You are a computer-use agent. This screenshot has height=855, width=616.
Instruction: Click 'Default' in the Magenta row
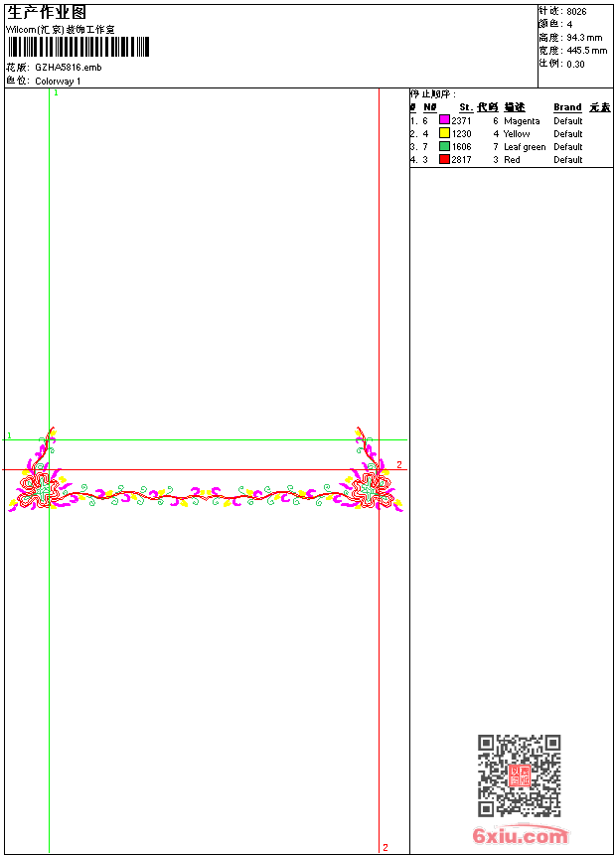point(568,121)
